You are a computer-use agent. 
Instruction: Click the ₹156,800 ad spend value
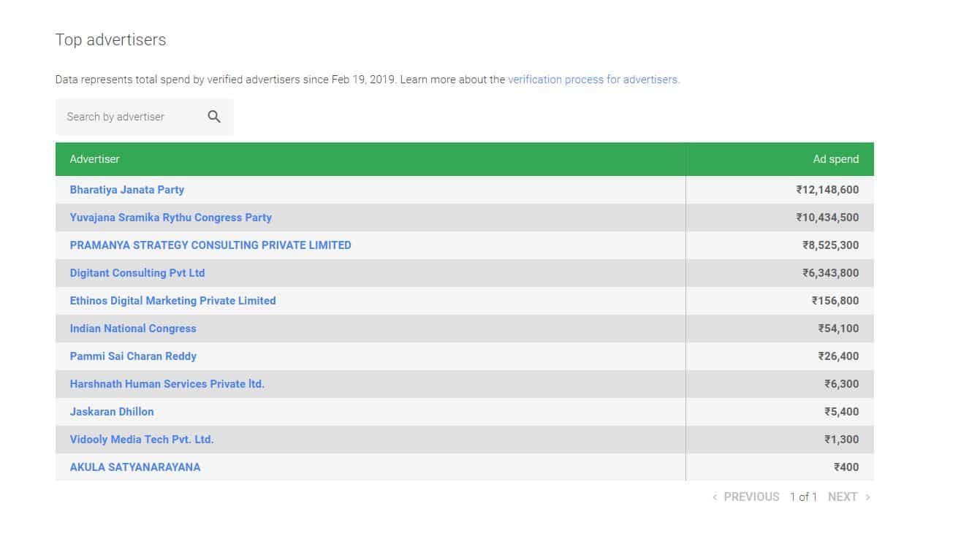pyautogui.click(x=835, y=301)
